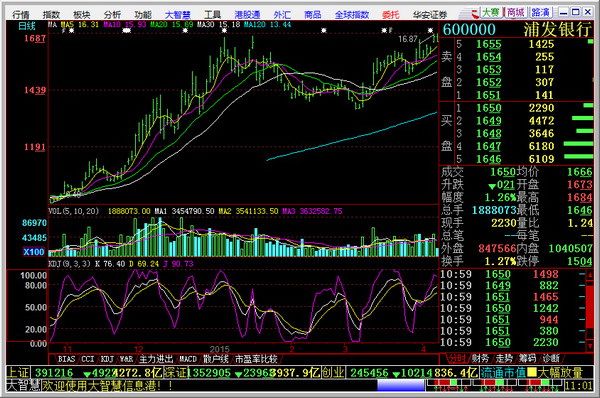Open the 大赛 toolbar button
The height and width of the screenshot is (398, 600).
point(491,13)
